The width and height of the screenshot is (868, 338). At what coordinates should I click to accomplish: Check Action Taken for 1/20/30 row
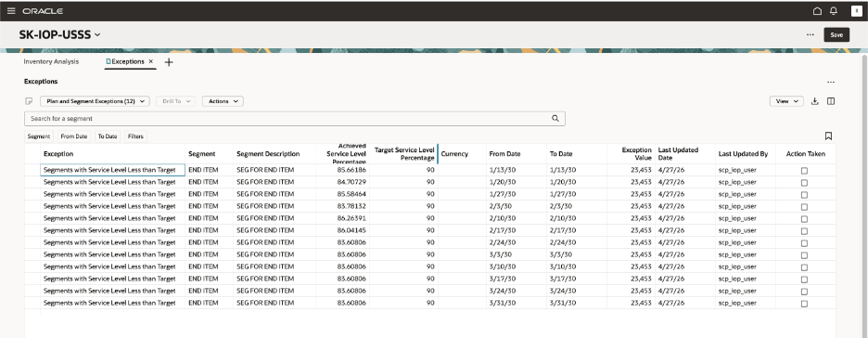coord(804,182)
